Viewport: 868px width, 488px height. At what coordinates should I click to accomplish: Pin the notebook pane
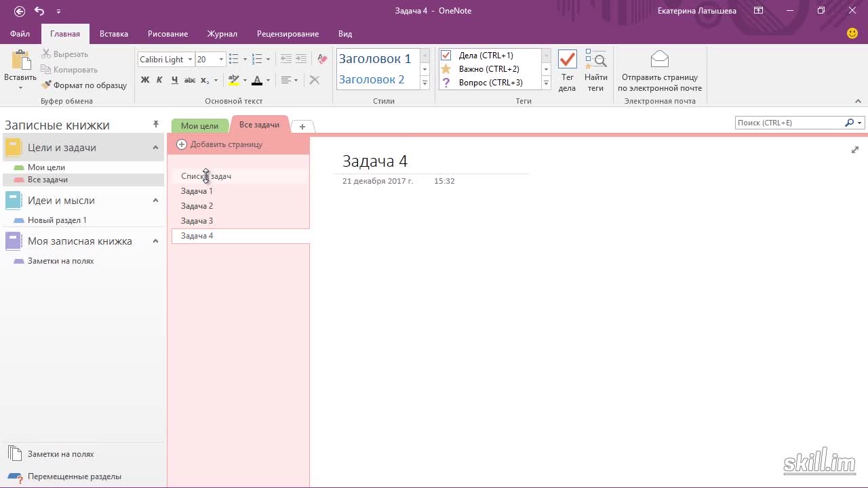pyautogui.click(x=156, y=124)
